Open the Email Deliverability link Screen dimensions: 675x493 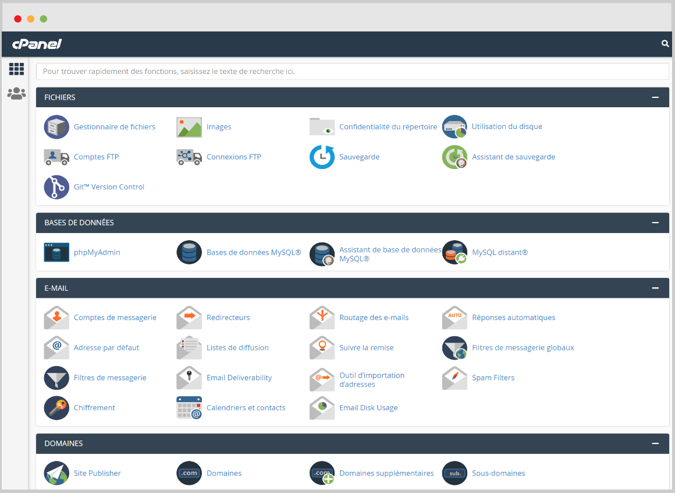(239, 378)
